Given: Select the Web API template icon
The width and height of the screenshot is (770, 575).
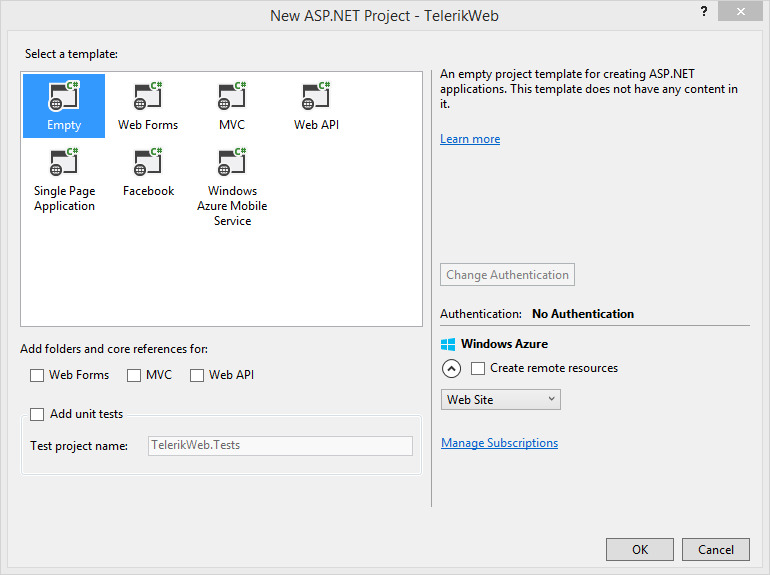Looking at the screenshot, I should click(x=316, y=96).
